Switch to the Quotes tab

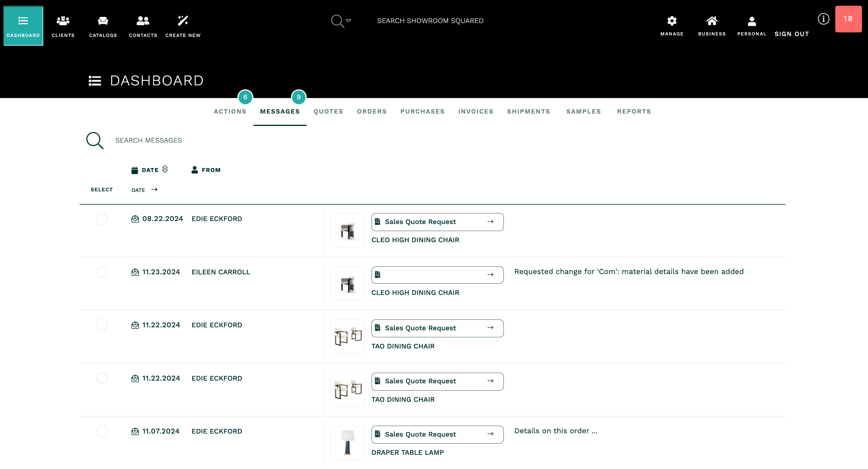[328, 111]
